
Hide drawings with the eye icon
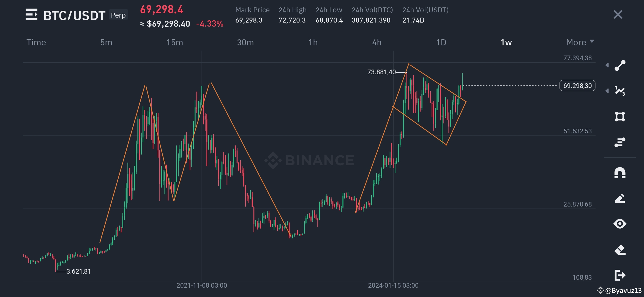tap(620, 224)
